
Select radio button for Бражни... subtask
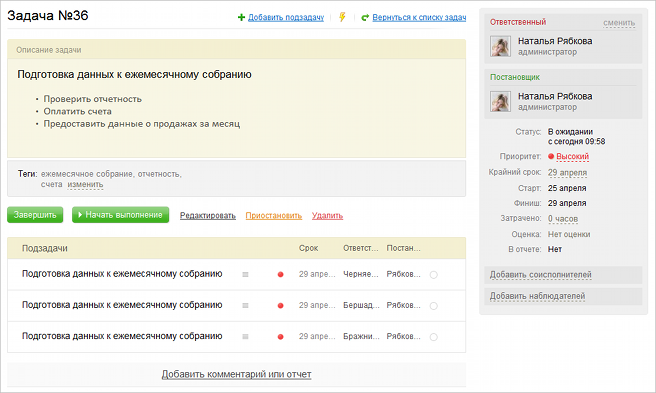(x=434, y=337)
